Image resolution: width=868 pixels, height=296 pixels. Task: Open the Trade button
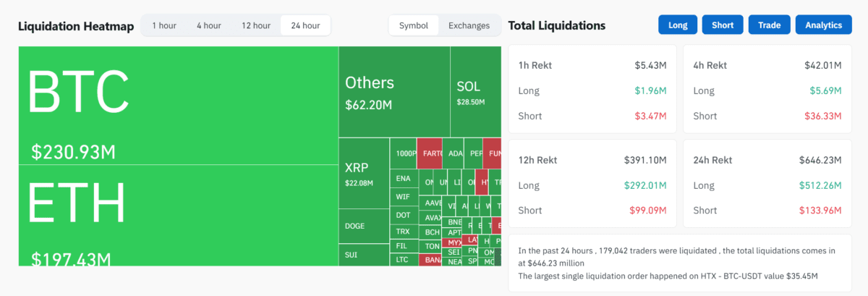click(x=769, y=25)
